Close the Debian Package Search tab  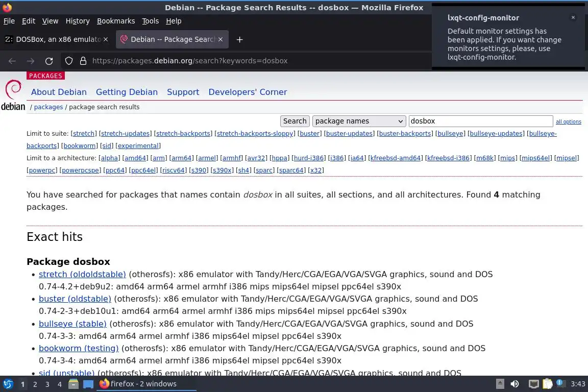pyautogui.click(x=220, y=39)
